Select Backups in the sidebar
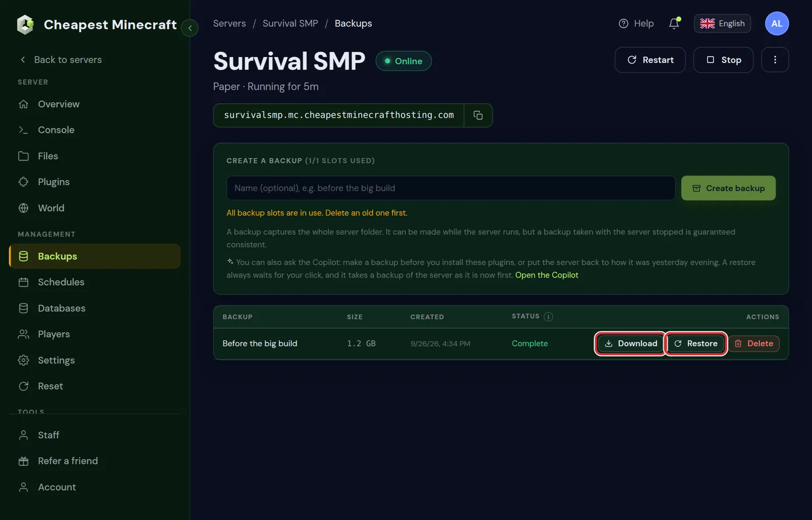The image size is (812, 520). (x=95, y=256)
